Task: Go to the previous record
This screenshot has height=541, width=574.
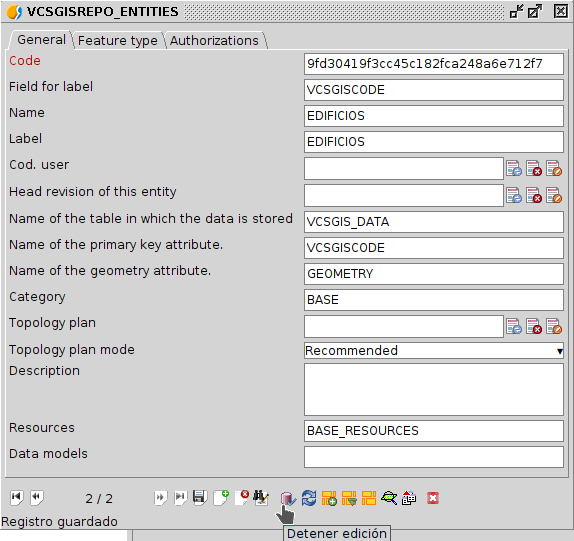Action: coord(37,498)
